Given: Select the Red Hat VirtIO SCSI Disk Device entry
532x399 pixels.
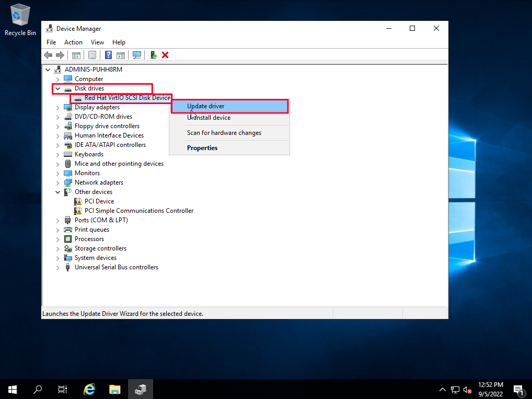Looking at the screenshot, I should (x=125, y=98).
